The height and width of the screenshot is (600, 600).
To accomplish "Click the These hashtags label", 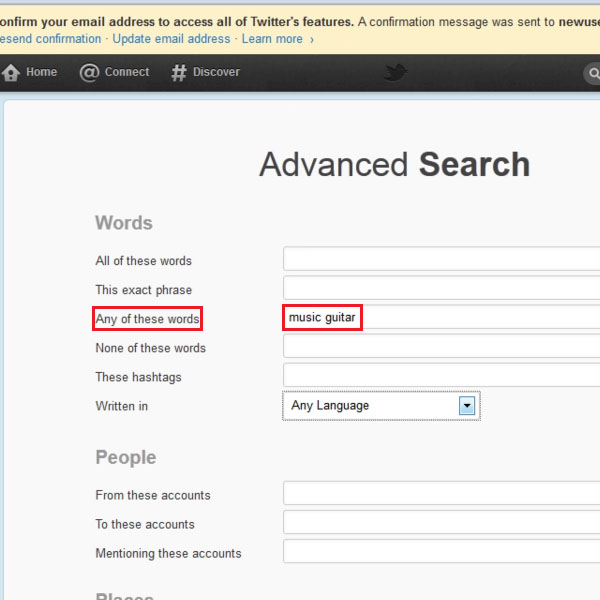I will tap(139, 377).
